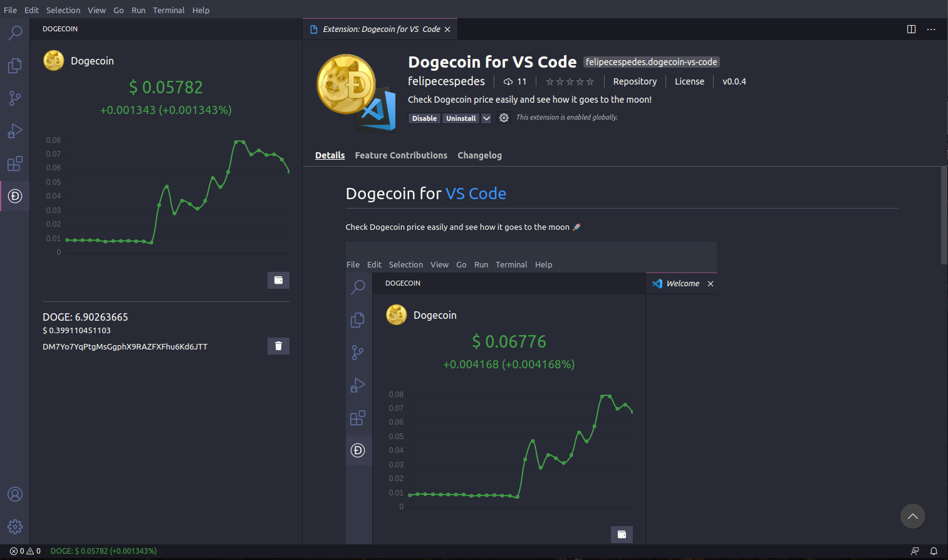Open the Run and Debug view

[x=15, y=130]
